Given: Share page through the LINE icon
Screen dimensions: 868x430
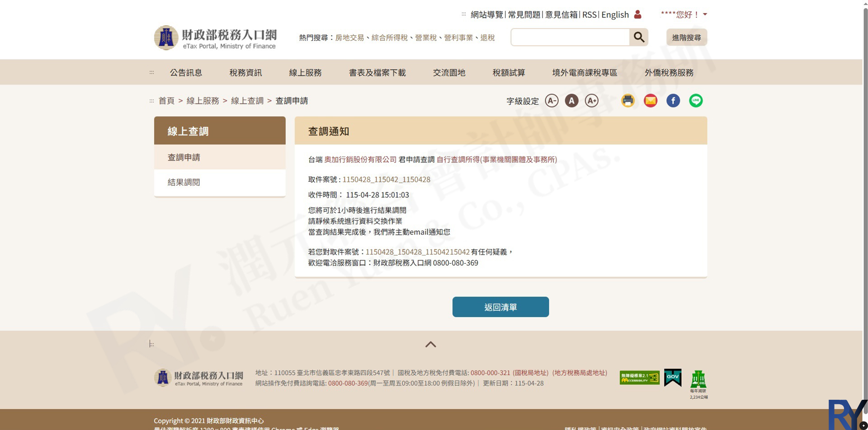Looking at the screenshot, I should point(695,101).
